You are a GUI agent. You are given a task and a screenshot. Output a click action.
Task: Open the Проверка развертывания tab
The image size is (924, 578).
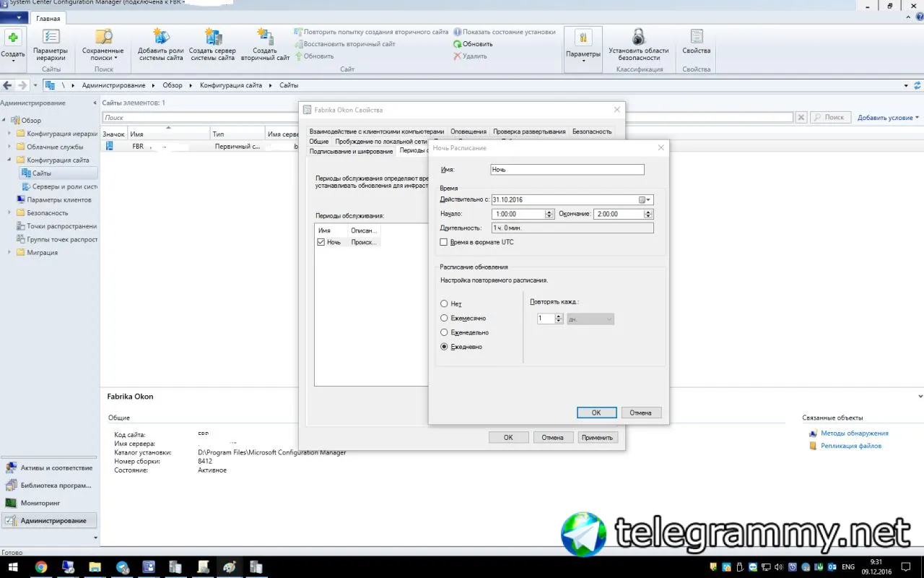[529, 131]
